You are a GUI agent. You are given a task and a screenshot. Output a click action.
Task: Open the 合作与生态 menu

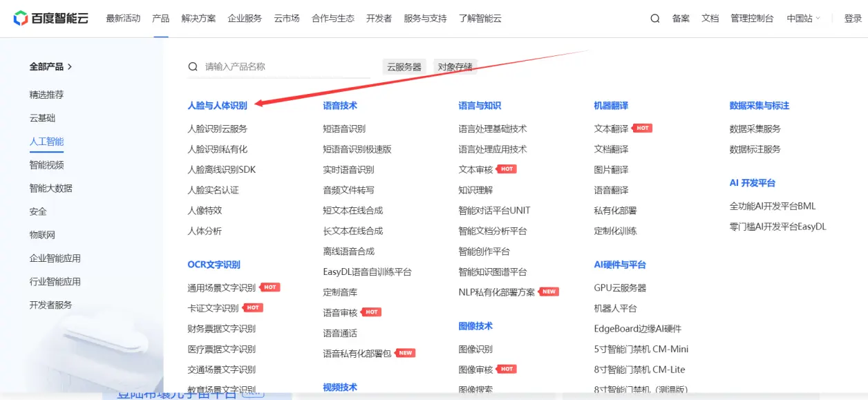(333, 19)
